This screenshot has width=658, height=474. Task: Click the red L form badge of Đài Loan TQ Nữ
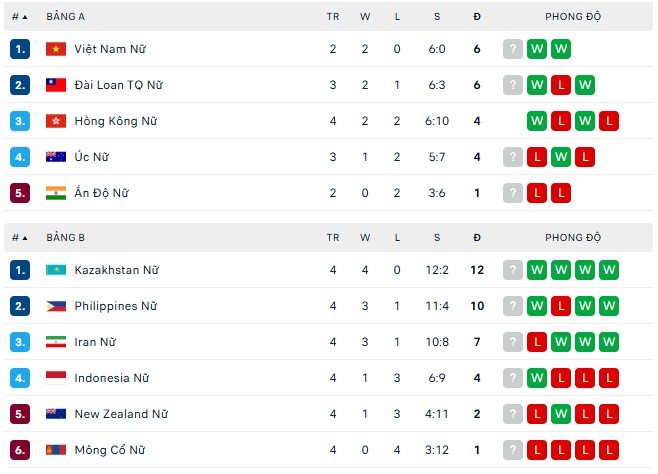[561, 85]
